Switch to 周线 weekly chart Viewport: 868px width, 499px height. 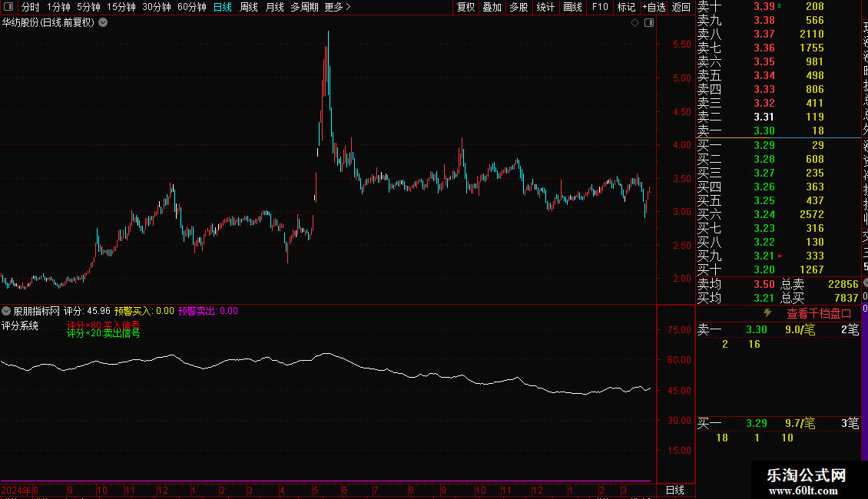tap(249, 7)
